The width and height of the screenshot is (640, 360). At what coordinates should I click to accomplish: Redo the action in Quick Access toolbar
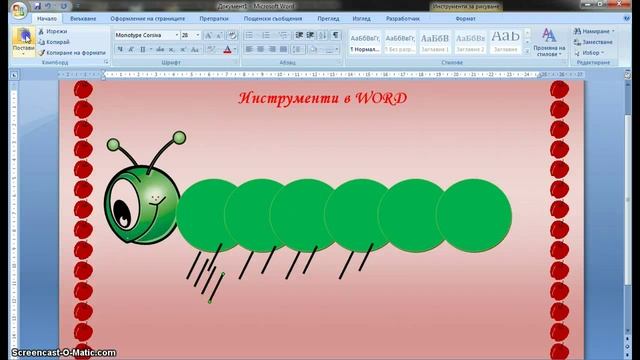coord(64,6)
